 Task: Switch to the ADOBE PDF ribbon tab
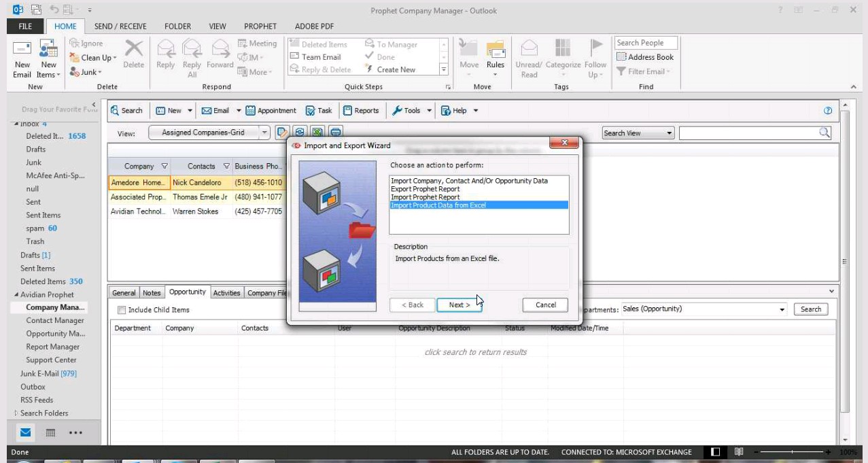314,27
